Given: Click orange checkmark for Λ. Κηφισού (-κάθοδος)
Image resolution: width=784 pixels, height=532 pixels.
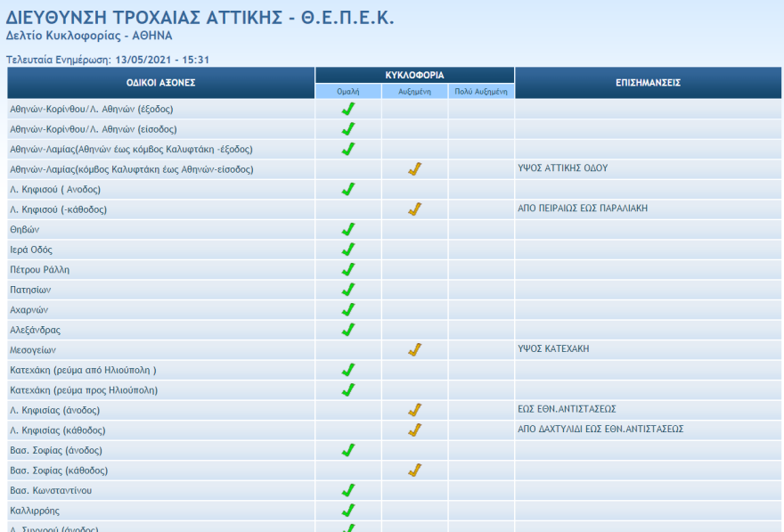Looking at the screenshot, I should (x=414, y=209).
